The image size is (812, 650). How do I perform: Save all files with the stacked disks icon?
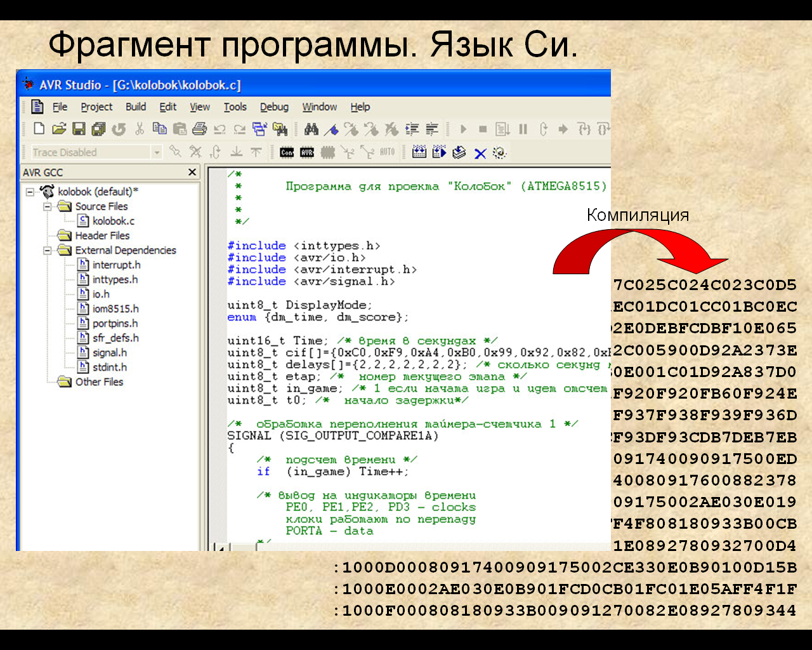[98, 129]
